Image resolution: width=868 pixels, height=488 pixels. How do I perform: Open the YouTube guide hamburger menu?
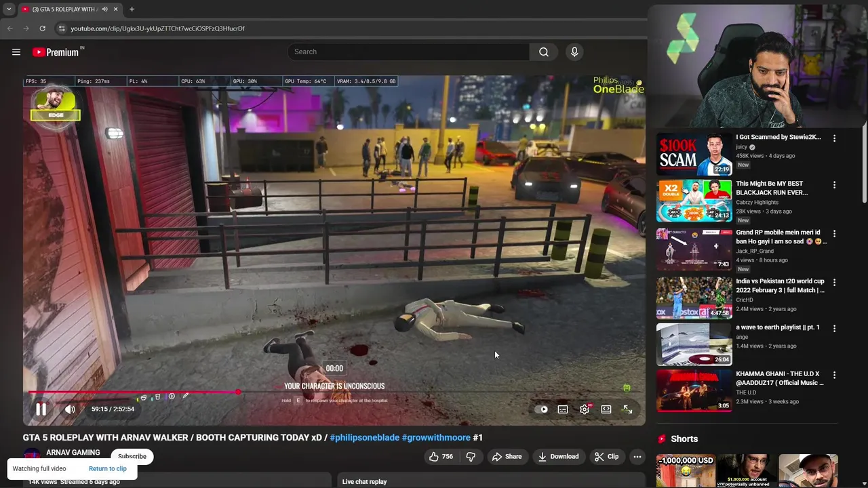(x=16, y=52)
